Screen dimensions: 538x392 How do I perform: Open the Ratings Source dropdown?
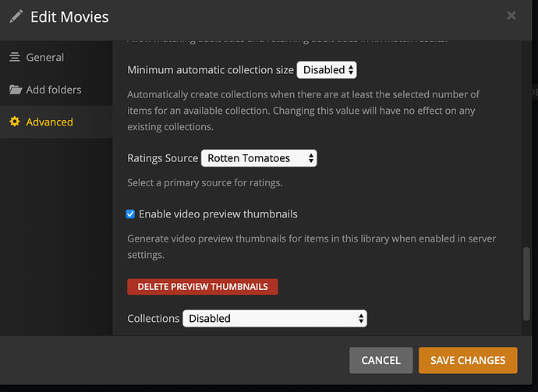pyautogui.click(x=259, y=158)
